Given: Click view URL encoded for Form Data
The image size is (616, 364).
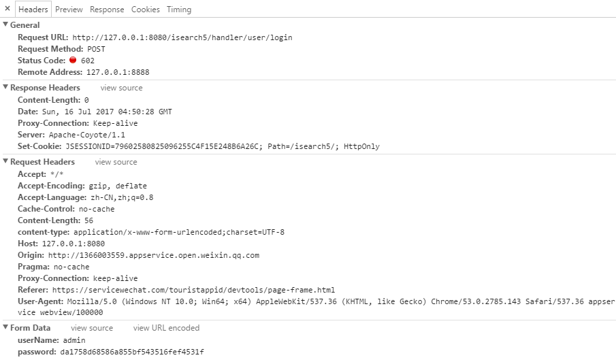Looking at the screenshot, I should tap(166, 328).
